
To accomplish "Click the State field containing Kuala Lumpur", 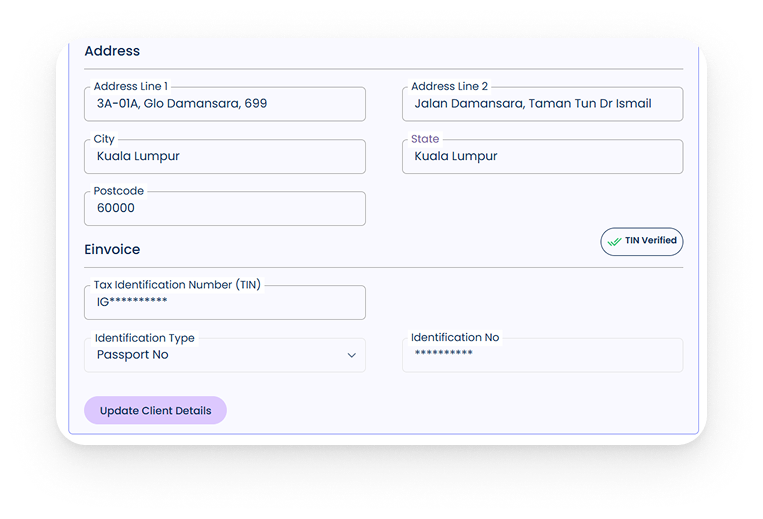I will [542, 157].
